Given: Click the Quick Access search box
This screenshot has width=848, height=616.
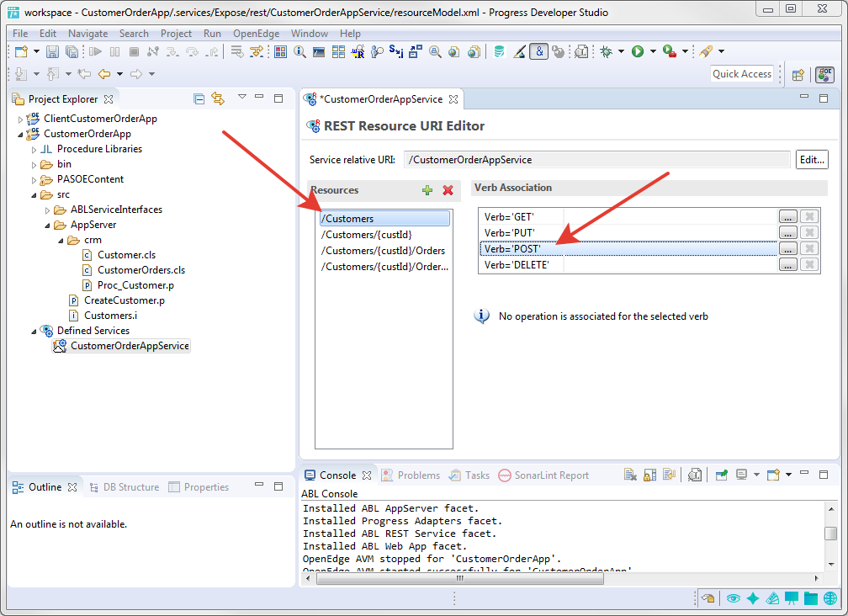Looking at the screenshot, I should click(x=741, y=74).
